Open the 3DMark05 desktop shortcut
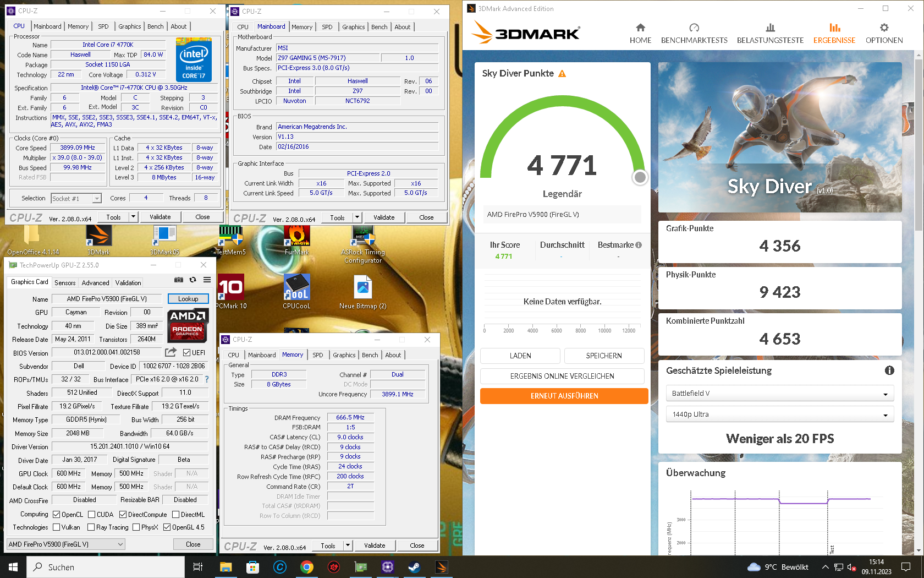 pos(164,240)
